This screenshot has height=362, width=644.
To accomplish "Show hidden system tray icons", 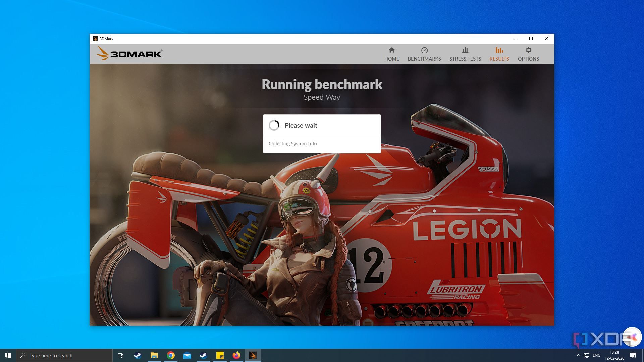I will (578, 355).
